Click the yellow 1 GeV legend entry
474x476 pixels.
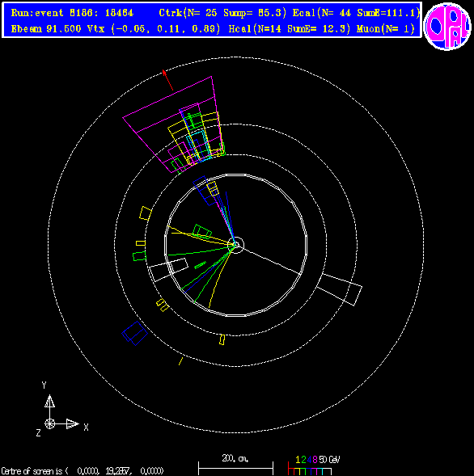tap(298, 460)
